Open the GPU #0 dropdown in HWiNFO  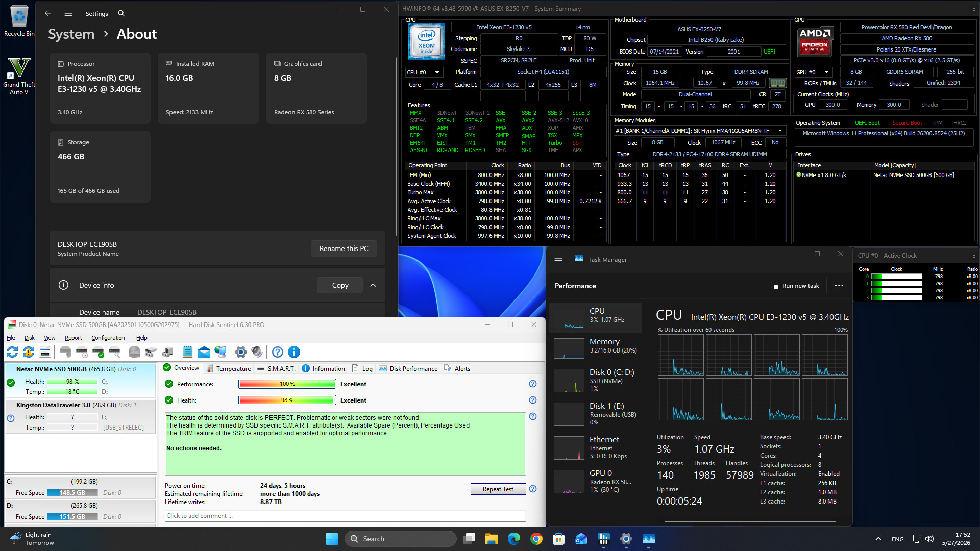click(x=814, y=72)
